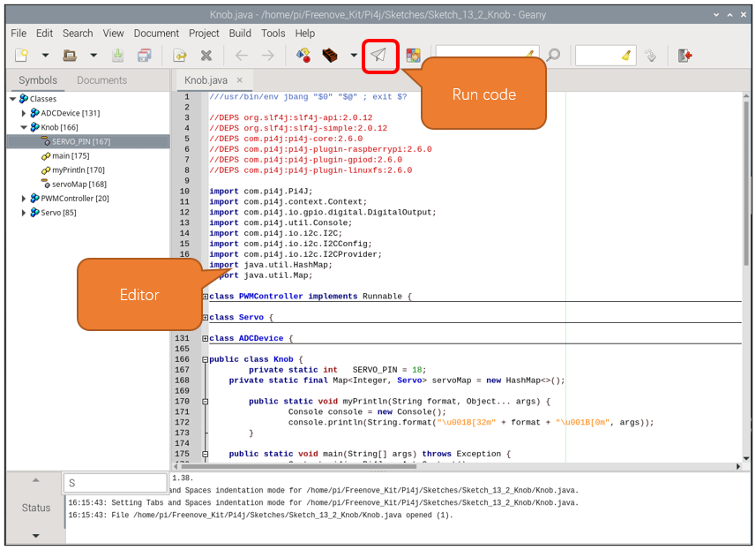Viewport: 756px width, 550px height.
Task: Open the color chooser dialog icon
Action: (413, 56)
